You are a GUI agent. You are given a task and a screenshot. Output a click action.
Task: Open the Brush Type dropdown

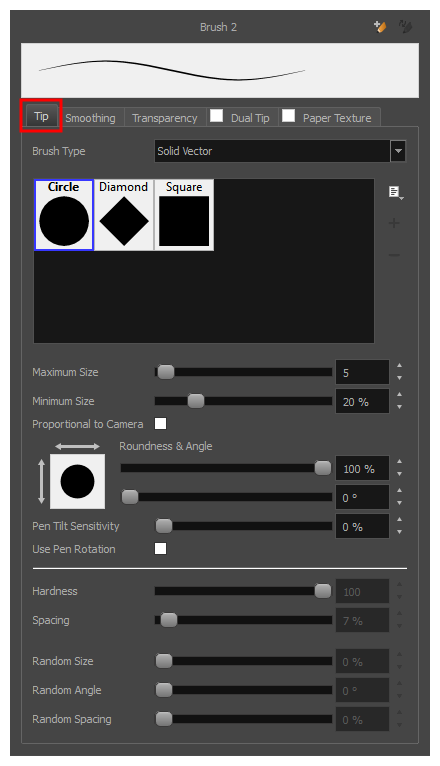click(280, 151)
